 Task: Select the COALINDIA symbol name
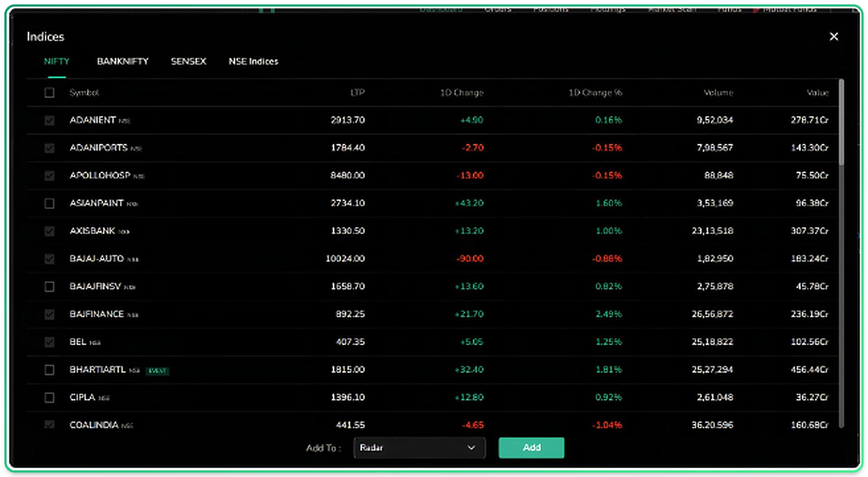pyautogui.click(x=94, y=425)
